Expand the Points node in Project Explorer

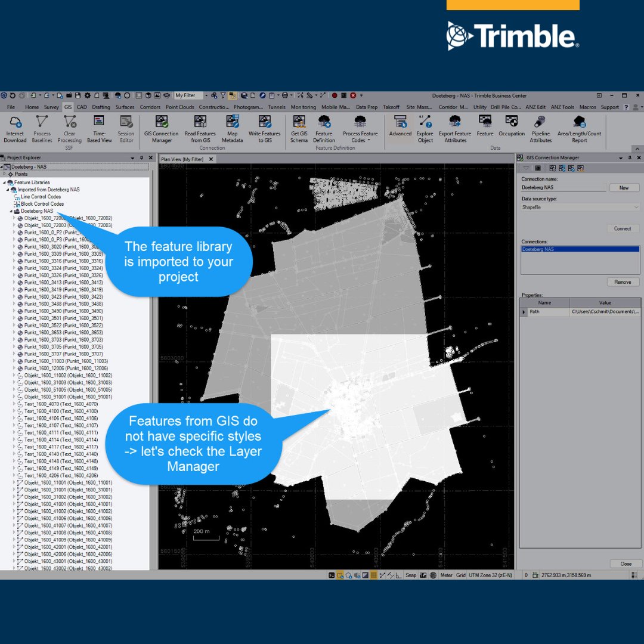[x=4, y=174]
